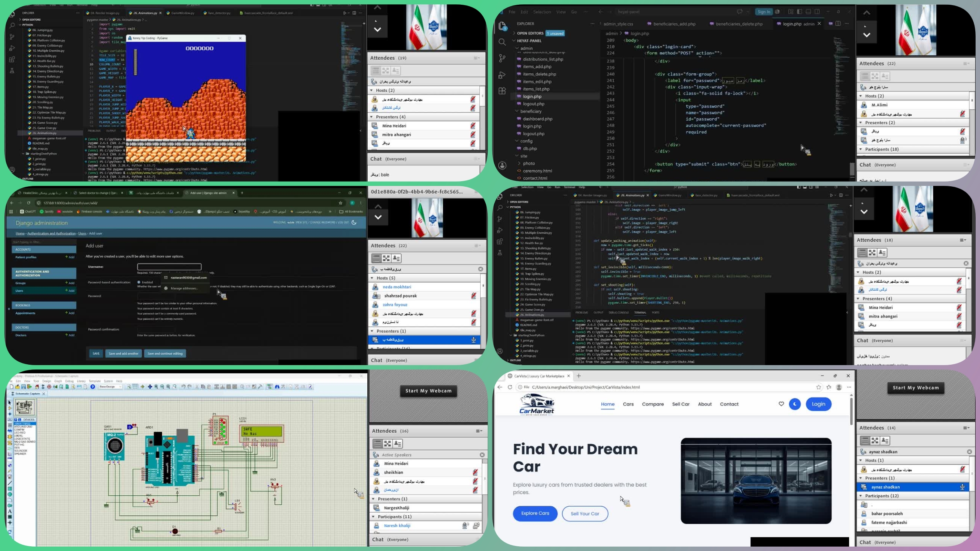The height and width of the screenshot is (551, 980).
Task: Open the Attendees (14) pod options menu
Action: pyautogui.click(x=966, y=428)
